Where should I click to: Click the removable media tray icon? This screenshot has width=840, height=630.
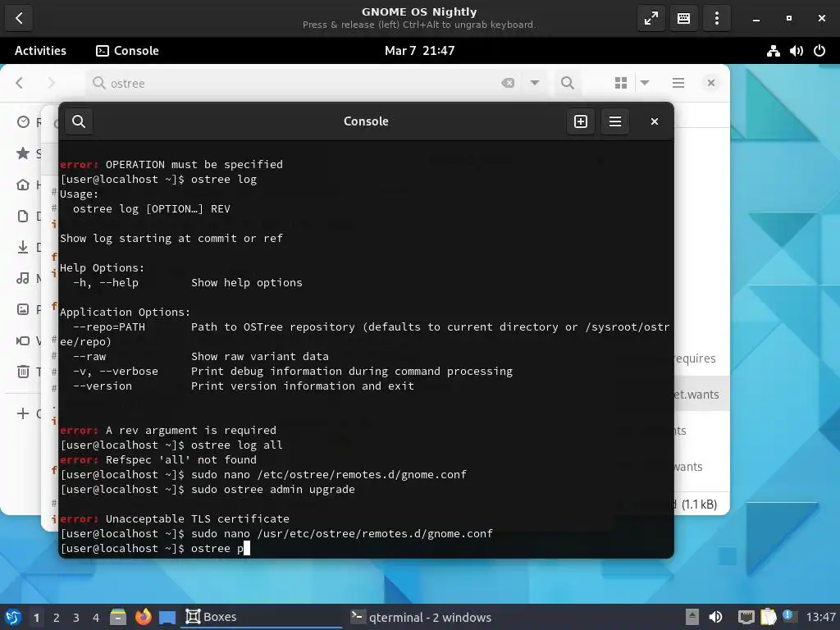click(x=692, y=617)
